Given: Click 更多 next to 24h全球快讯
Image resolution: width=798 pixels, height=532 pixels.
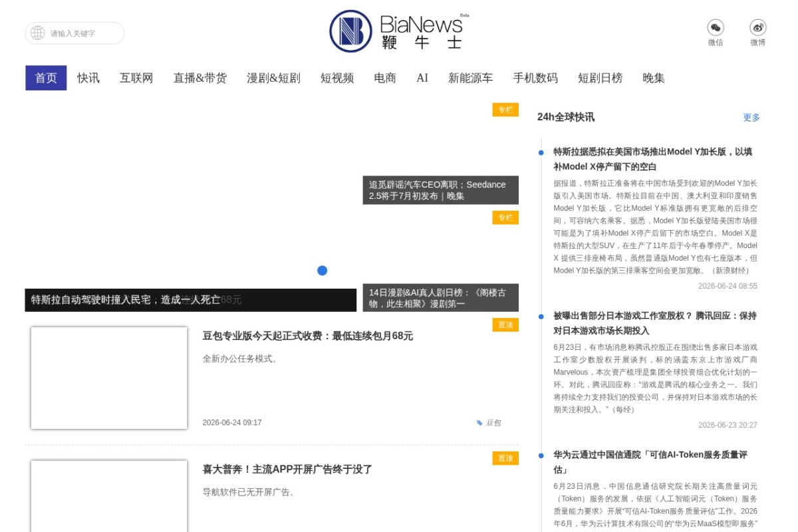Looking at the screenshot, I should pyautogui.click(x=751, y=117).
